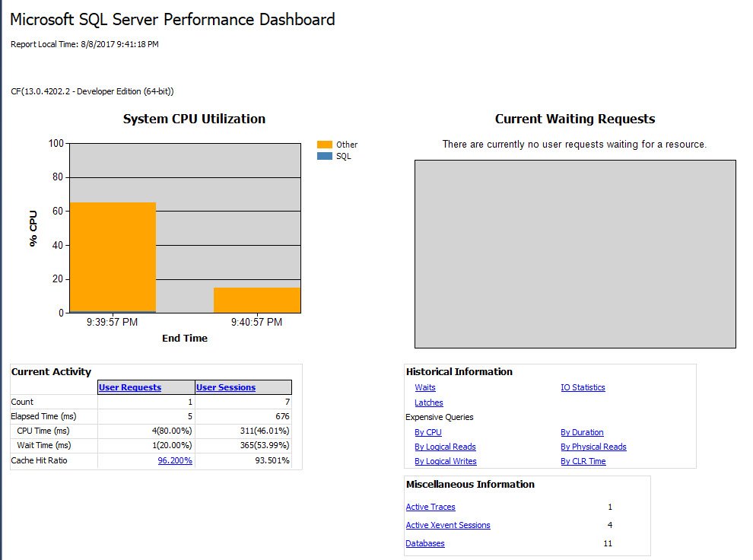Click the Elapsed Time (ms) row label
Image resolution: width=753 pixels, height=560 pixels.
coord(43,416)
